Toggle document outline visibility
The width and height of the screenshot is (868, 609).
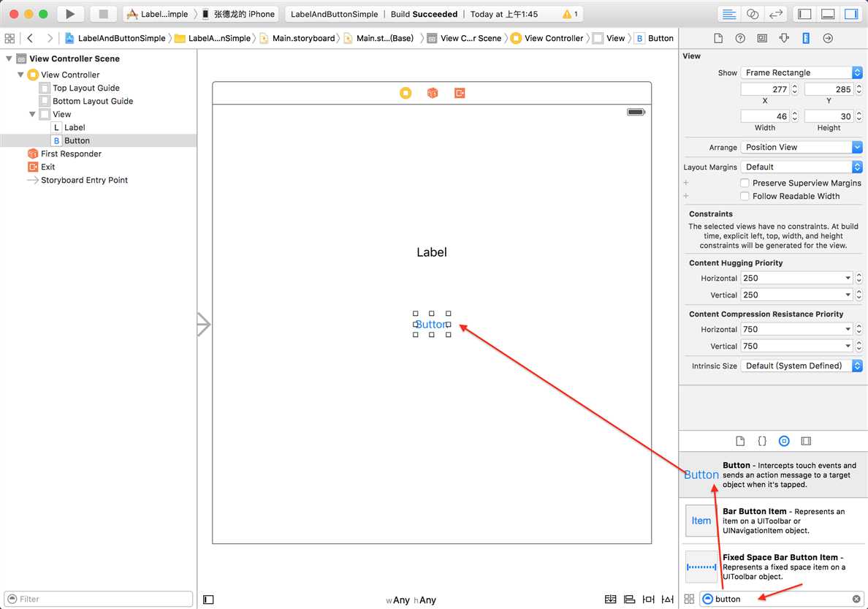coord(208,599)
